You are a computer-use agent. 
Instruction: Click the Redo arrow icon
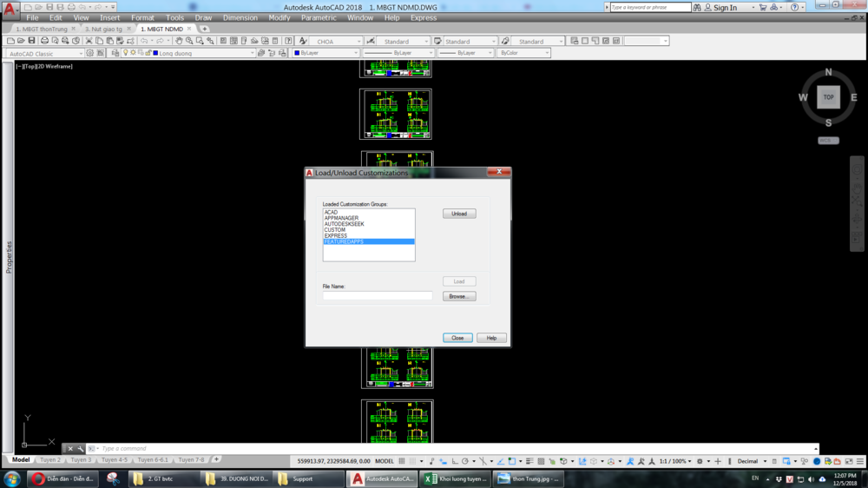click(160, 41)
